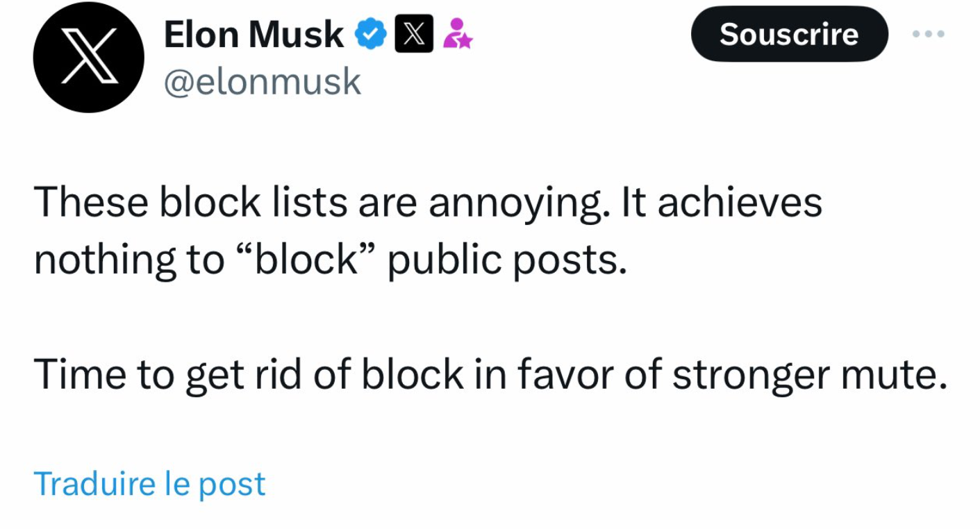This screenshot has height=529, width=980.
Task: Open the profile by clicking the avatar thumbnail
Action: pos(88,57)
